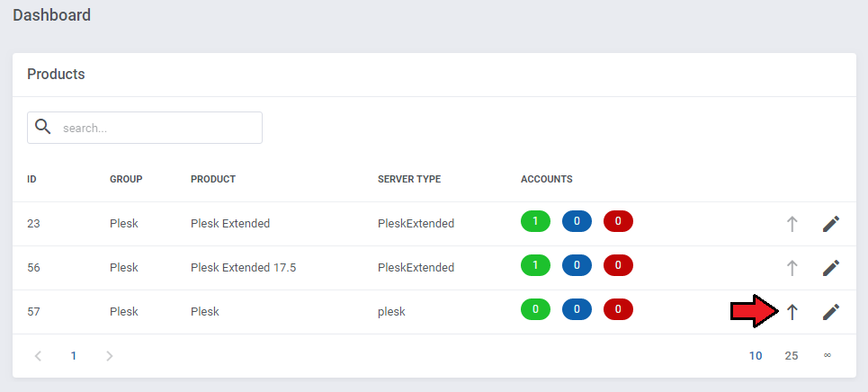Click blue accounts badge for ID 56
This screenshot has height=392, width=868.
(x=577, y=265)
